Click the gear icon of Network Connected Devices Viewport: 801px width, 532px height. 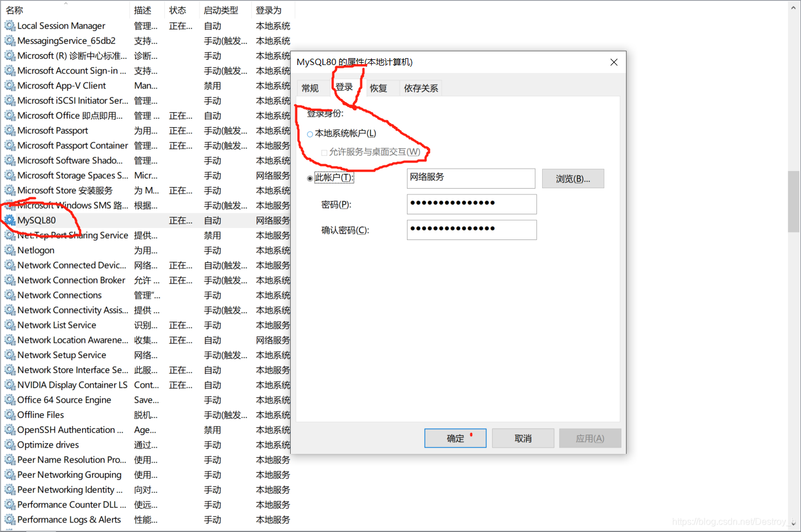click(10, 265)
